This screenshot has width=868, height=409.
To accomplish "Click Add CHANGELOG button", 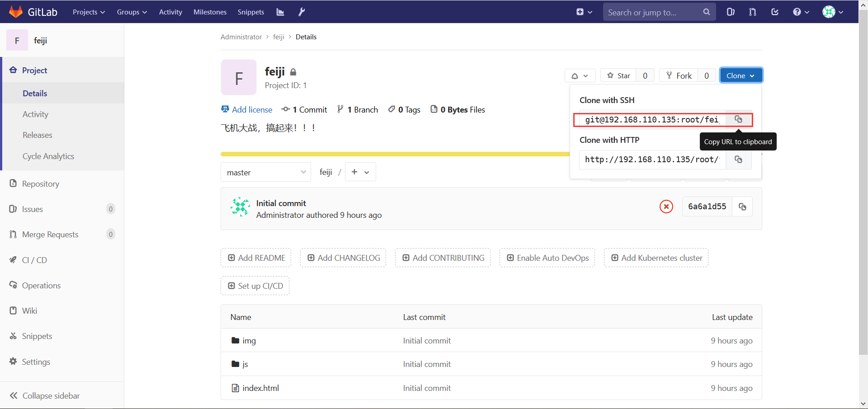I will click(x=343, y=258).
